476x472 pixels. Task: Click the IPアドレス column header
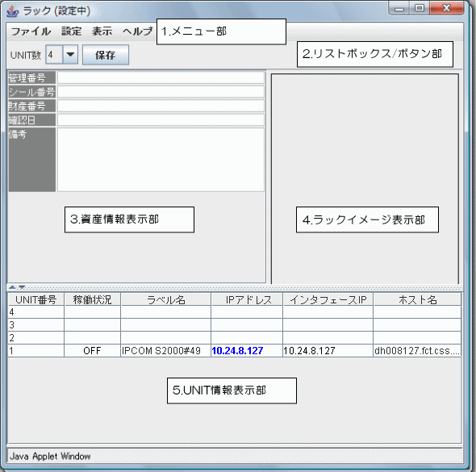(x=247, y=299)
